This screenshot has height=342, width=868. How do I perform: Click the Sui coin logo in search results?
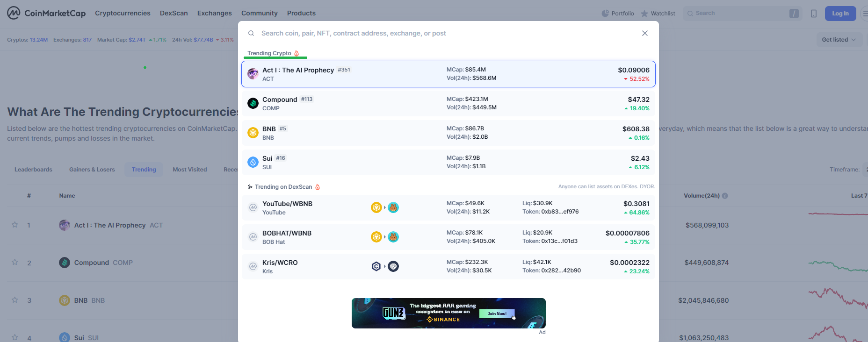pos(253,162)
